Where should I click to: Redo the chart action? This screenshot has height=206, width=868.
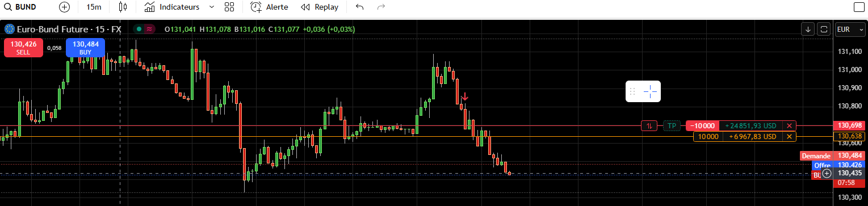(x=381, y=7)
